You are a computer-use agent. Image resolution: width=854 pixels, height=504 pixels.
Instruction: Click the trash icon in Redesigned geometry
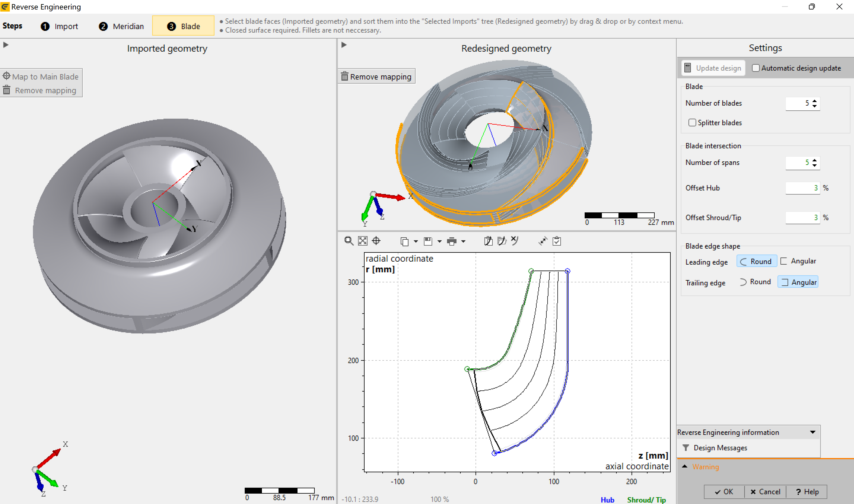(345, 76)
